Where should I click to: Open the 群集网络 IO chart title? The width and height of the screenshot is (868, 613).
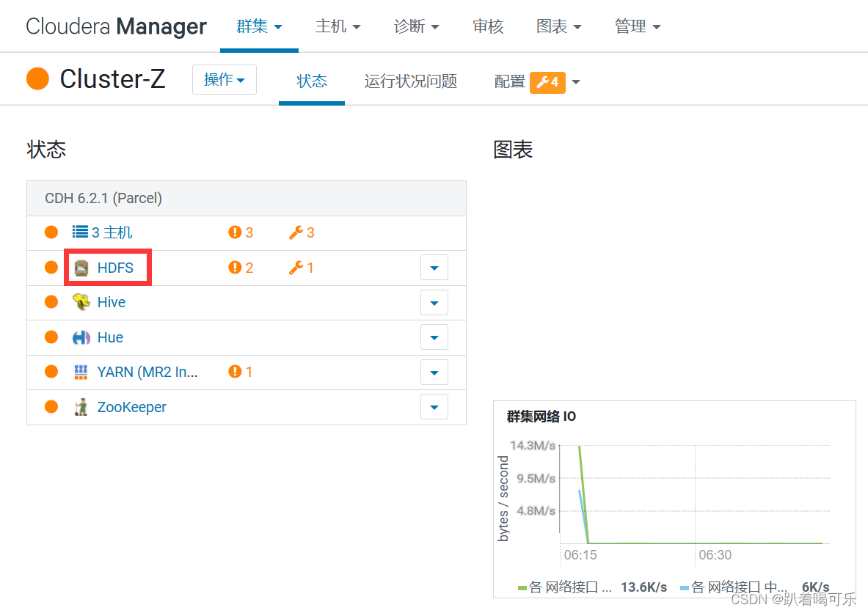(541, 416)
